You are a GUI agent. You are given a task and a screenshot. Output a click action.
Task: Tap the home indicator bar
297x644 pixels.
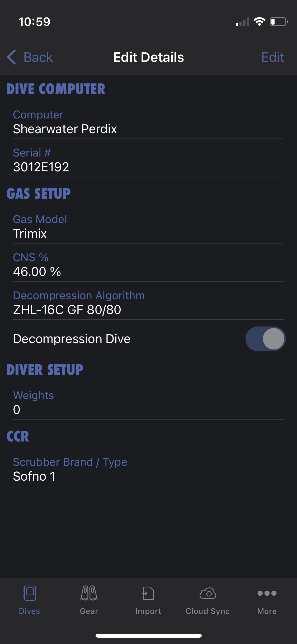click(x=148, y=636)
